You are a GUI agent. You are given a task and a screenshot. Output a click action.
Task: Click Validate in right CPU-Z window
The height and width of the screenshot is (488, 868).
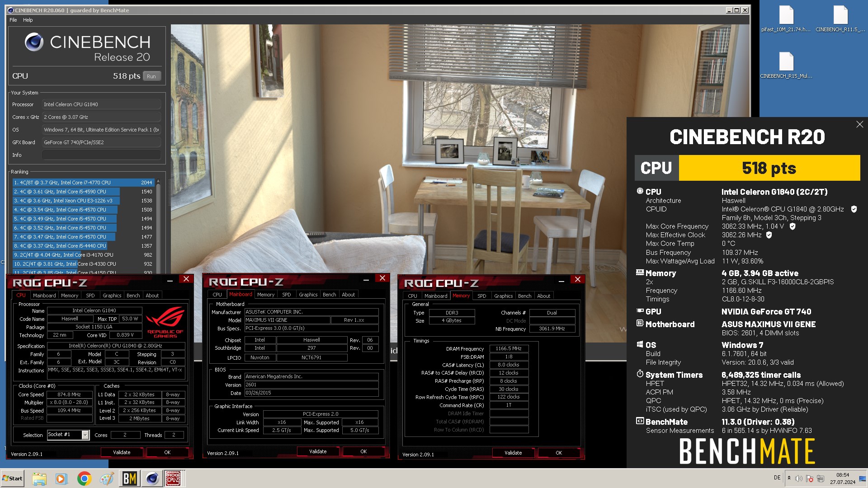click(513, 453)
